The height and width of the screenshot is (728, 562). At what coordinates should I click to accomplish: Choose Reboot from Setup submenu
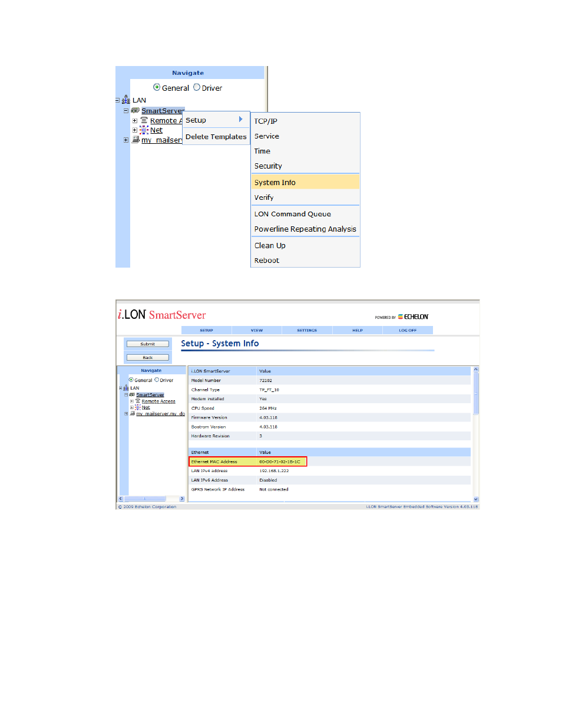click(305, 260)
